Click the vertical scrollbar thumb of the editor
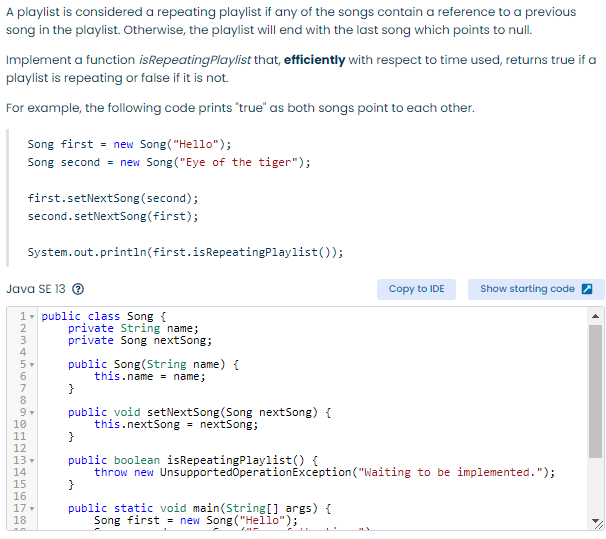 [x=595, y=391]
